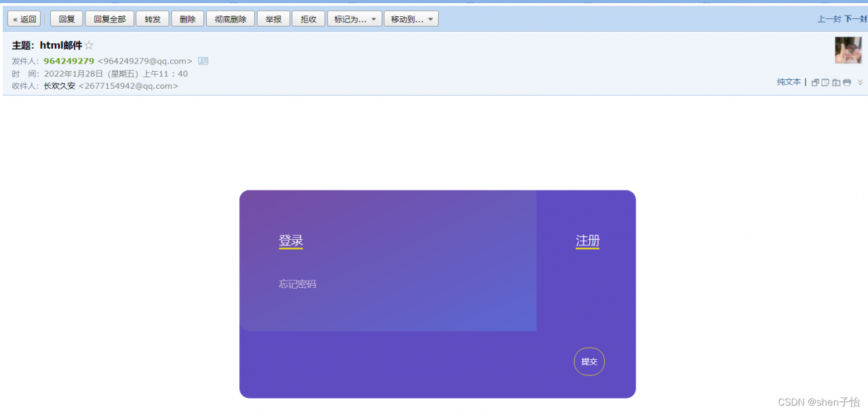Open the 移动到 dropdown
The height and width of the screenshot is (412, 868).
click(x=411, y=19)
